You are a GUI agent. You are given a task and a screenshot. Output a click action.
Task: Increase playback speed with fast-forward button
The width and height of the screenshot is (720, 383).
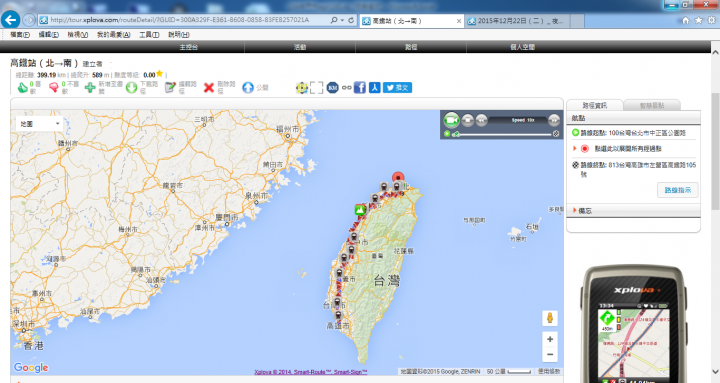click(x=554, y=120)
